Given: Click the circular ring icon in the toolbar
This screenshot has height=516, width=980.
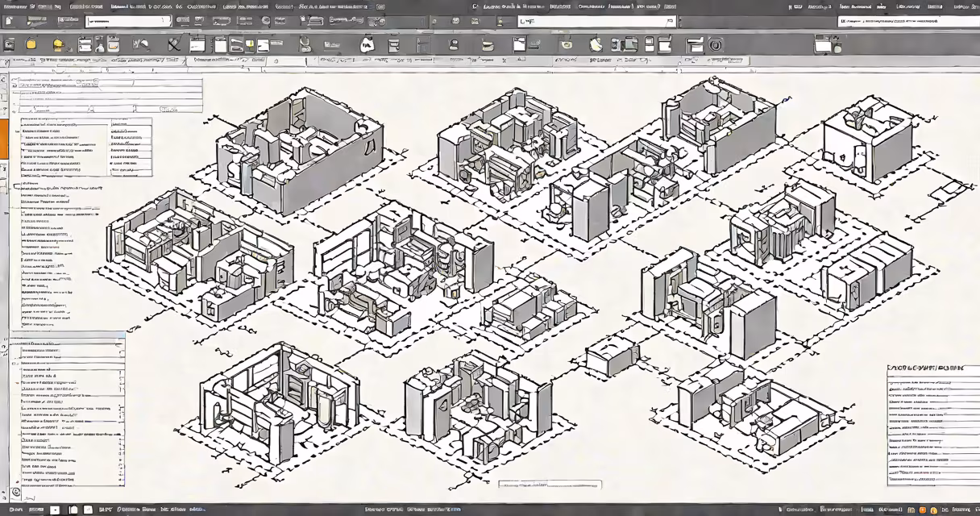Looking at the screenshot, I should point(716,45).
